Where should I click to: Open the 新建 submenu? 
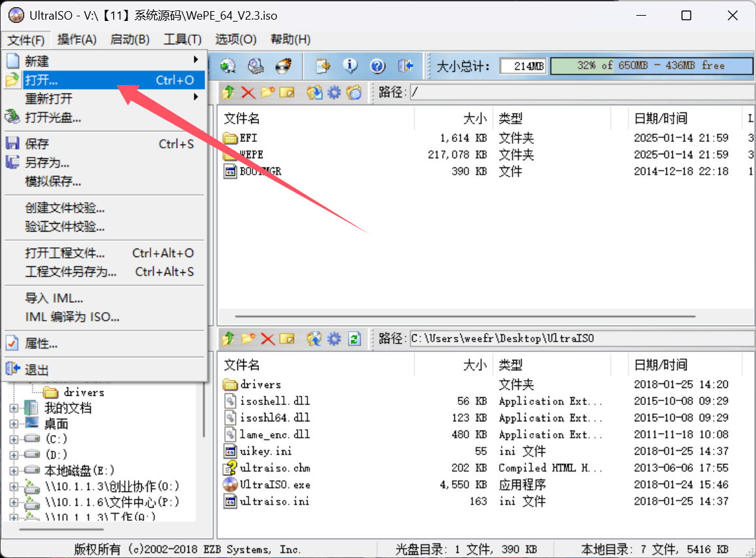tap(105, 61)
